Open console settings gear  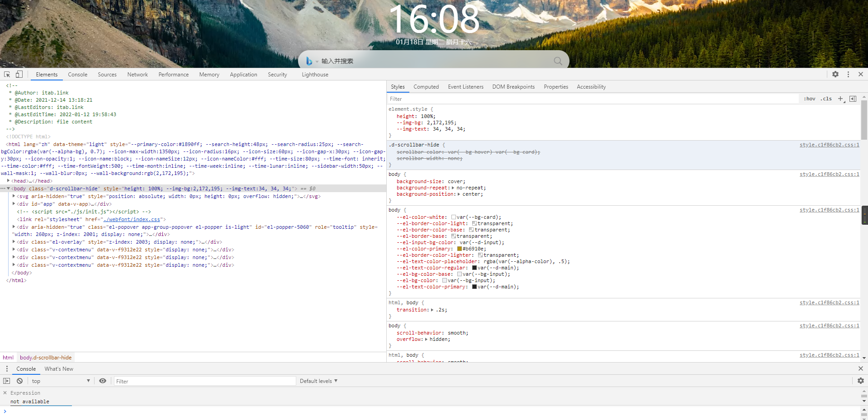click(861, 381)
